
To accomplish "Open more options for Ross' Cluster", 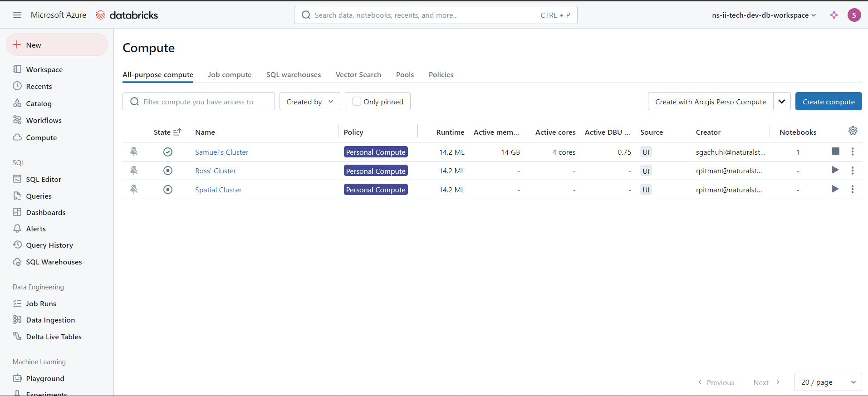I will 853,171.
